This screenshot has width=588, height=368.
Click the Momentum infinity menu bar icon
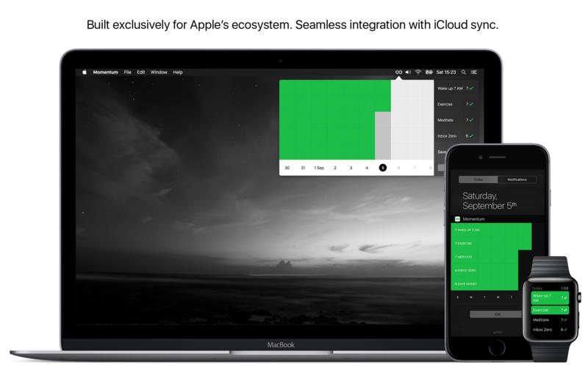pos(398,72)
